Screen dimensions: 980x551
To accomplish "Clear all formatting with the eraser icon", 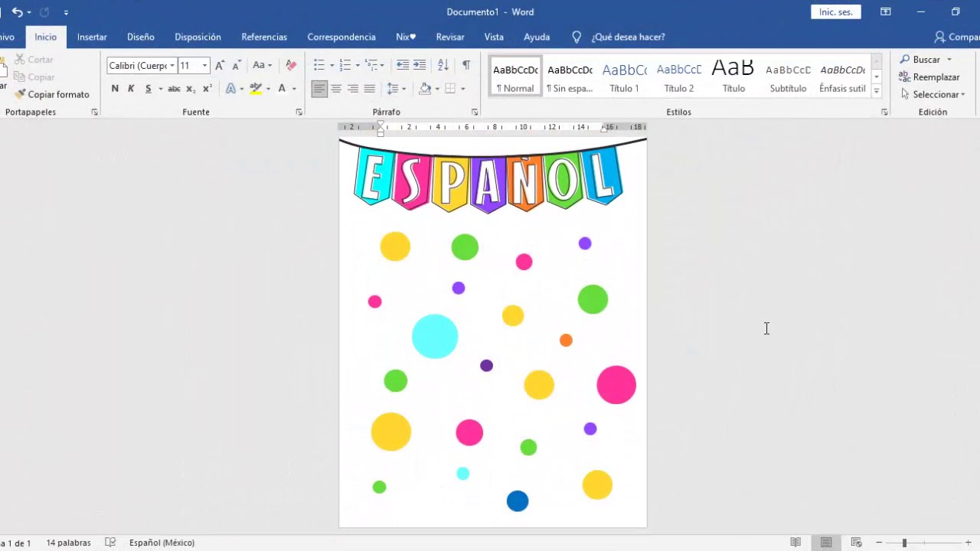I will point(291,66).
